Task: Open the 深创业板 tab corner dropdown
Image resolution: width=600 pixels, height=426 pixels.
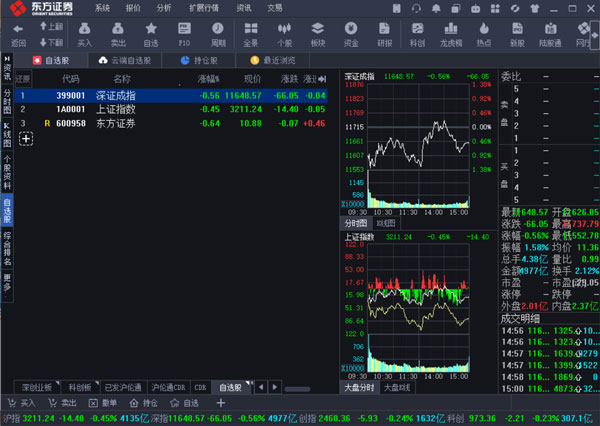Action: tap(57, 383)
